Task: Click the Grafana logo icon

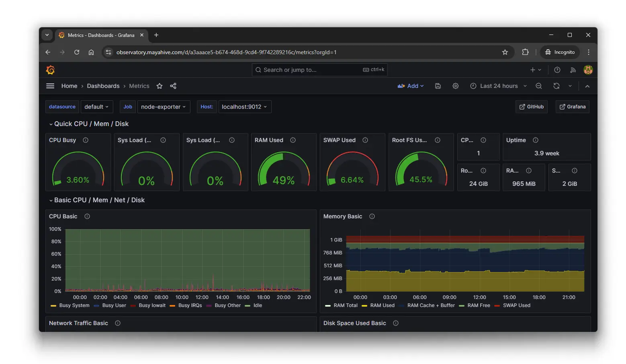Action: (x=50, y=70)
